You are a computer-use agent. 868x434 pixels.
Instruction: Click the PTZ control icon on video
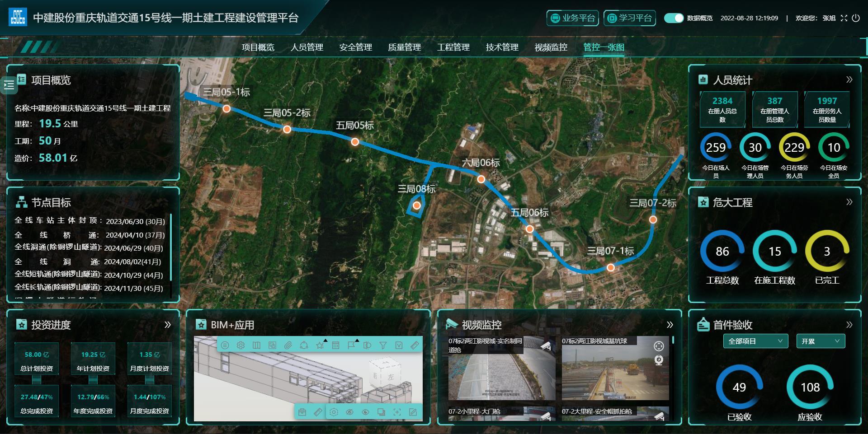coord(659,346)
